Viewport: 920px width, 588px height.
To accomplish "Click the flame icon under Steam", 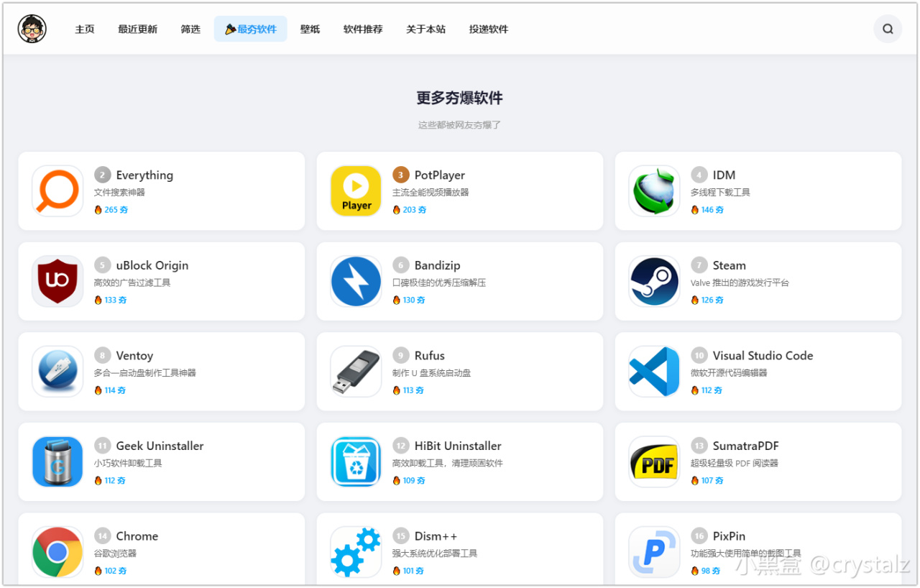I will point(695,300).
